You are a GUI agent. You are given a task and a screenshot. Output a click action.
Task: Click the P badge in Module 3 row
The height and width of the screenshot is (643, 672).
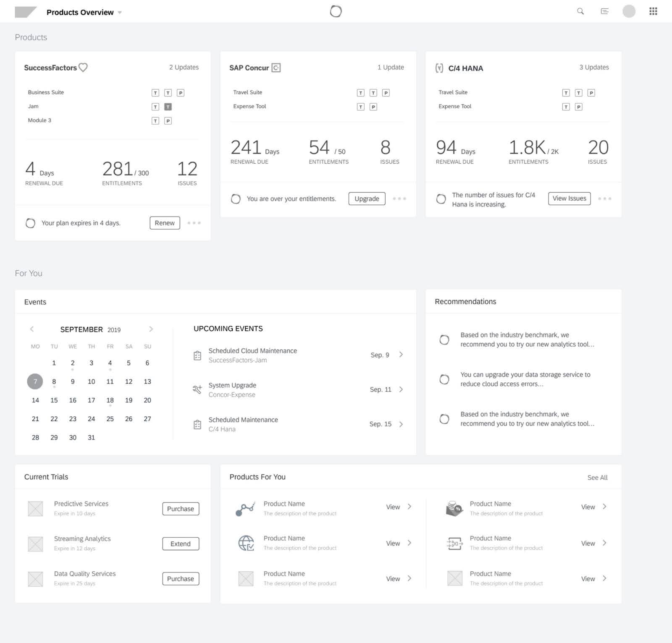click(x=168, y=121)
